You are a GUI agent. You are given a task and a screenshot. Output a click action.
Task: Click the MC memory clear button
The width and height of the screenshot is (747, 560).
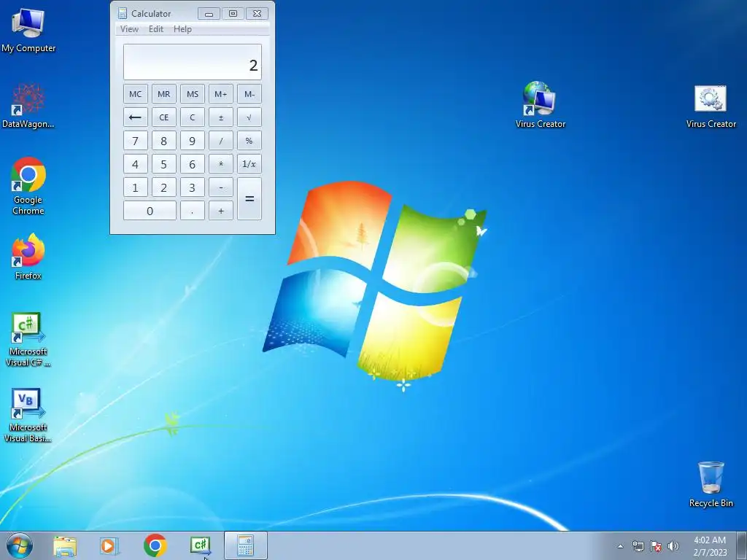(x=135, y=94)
